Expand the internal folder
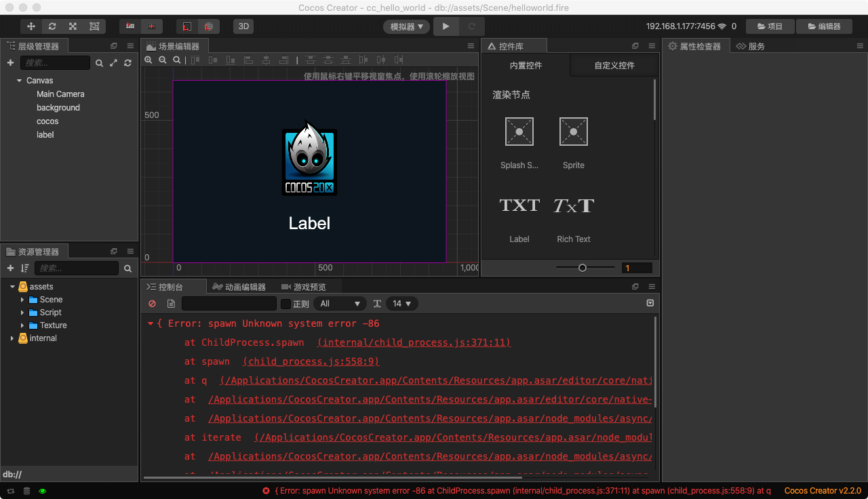This screenshot has height=499, width=868. click(x=12, y=338)
